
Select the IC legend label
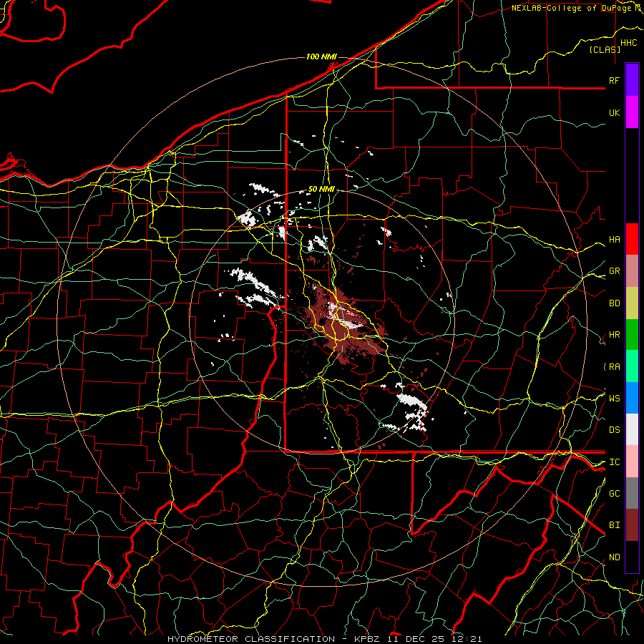(614, 462)
